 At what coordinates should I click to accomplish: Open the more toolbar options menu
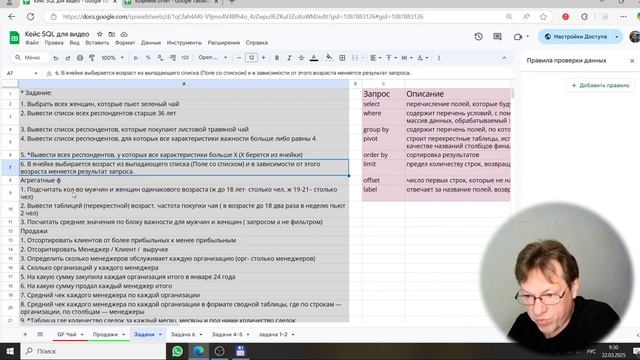(x=439, y=58)
